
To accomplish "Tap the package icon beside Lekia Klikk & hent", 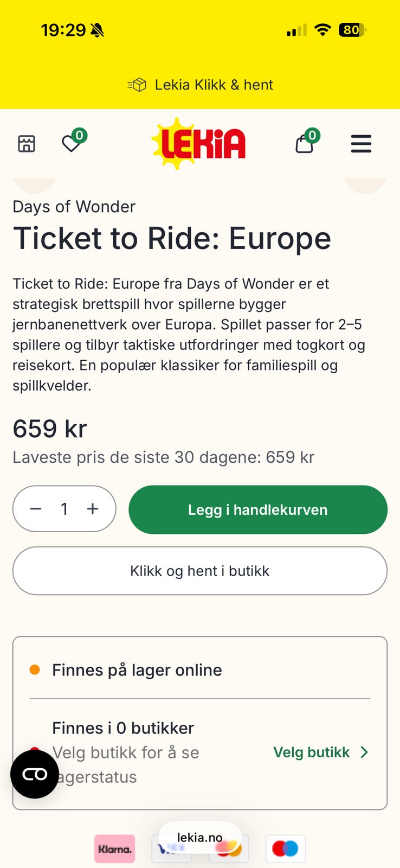I will [x=137, y=85].
